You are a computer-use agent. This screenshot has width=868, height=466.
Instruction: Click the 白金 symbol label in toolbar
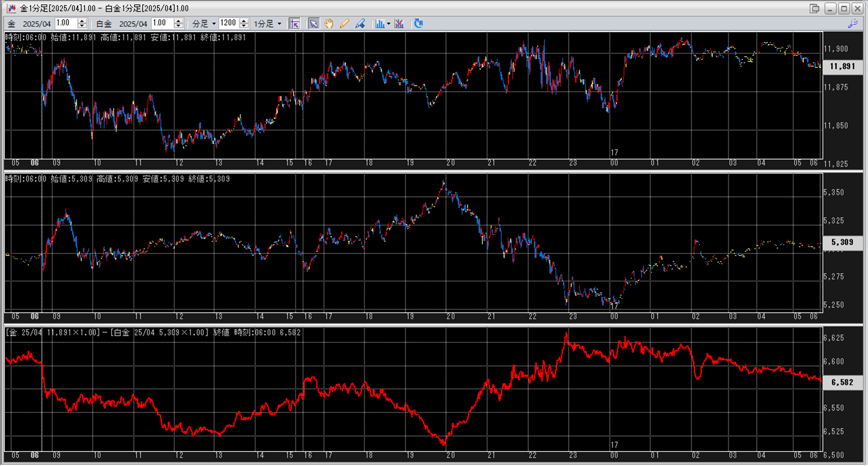[104, 24]
